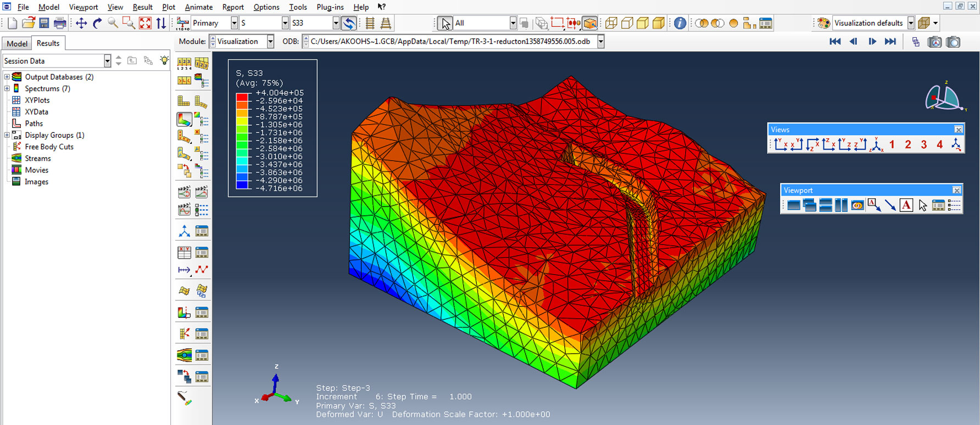The image size is (980, 425).
Task: Toggle the field output synchronize button
Action: [x=348, y=23]
